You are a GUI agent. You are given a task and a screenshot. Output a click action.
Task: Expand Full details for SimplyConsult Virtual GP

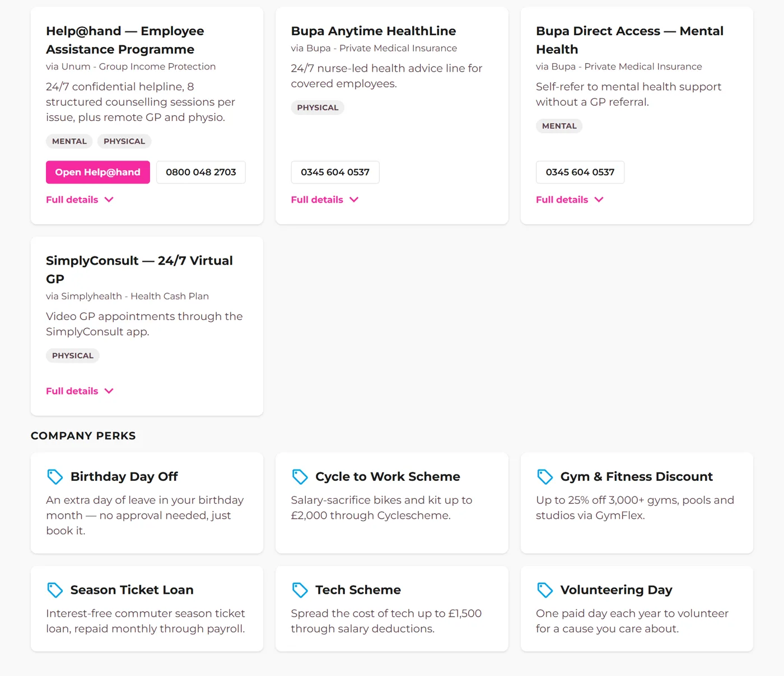(x=80, y=391)
